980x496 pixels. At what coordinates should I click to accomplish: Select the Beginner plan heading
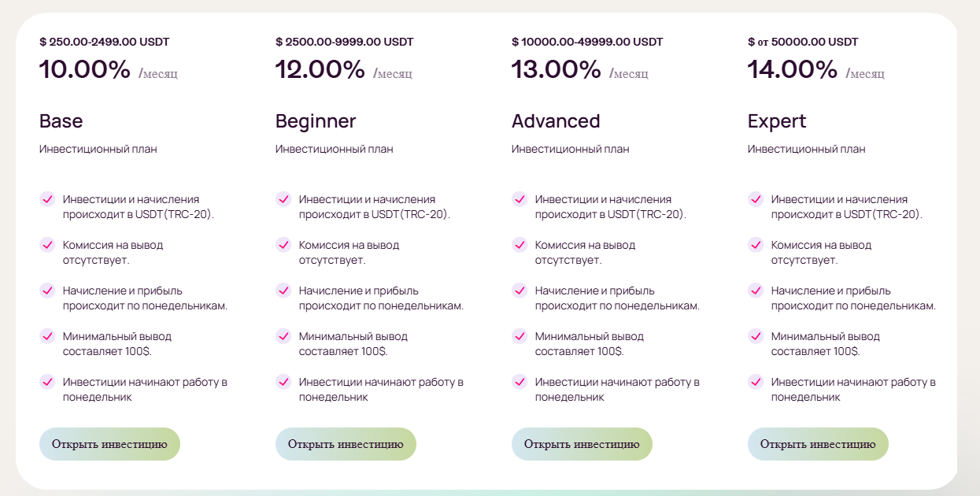point(316,121)
